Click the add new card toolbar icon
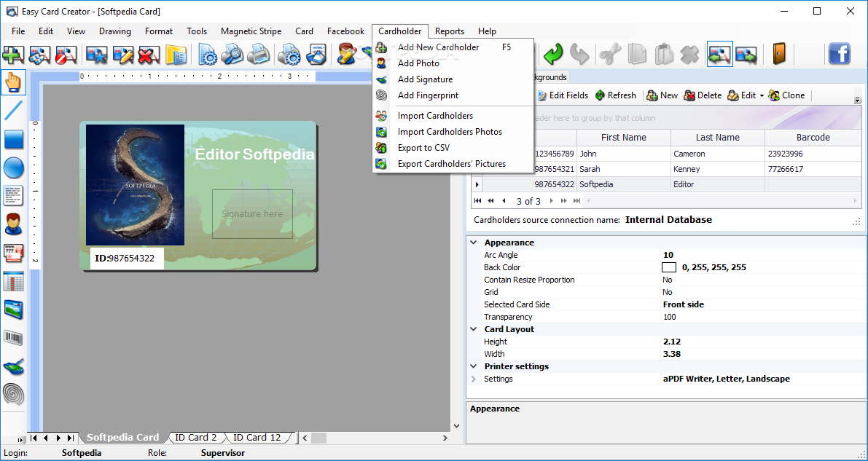The height and width of the screenshot is (461, 868). click(13, 54)
